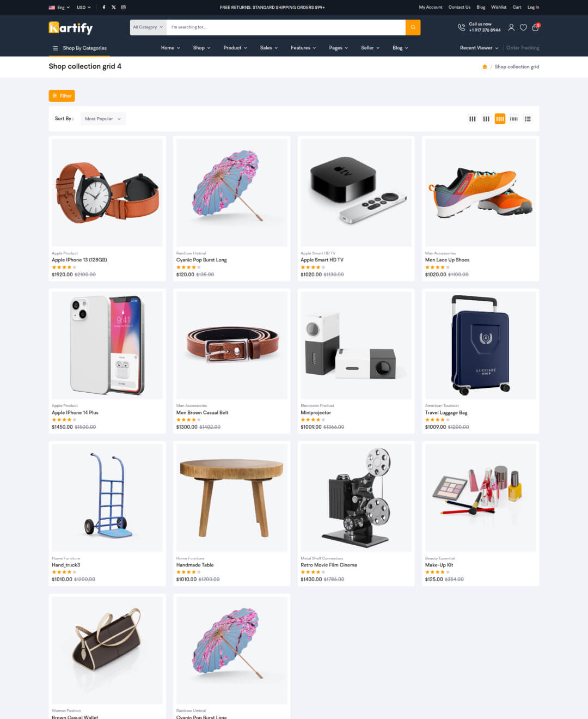Click the orange Filter button
This screenshot has width=588, height=719.
click(x=62, y=96)
